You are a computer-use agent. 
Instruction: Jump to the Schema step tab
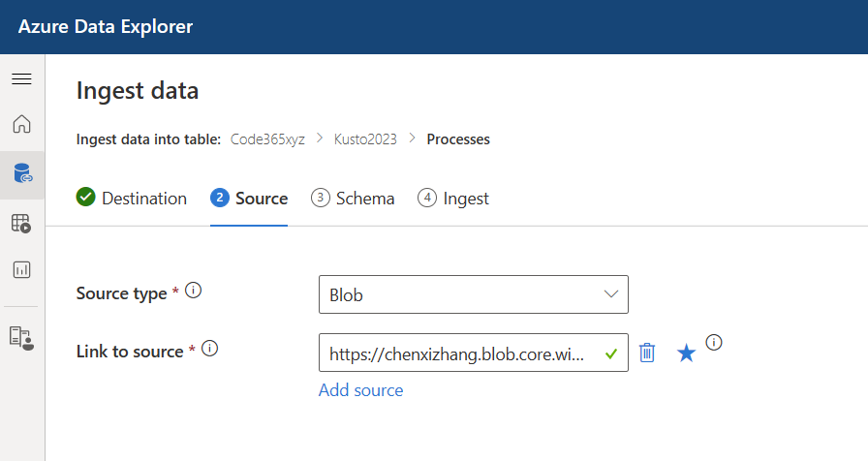tap(353, 199)
